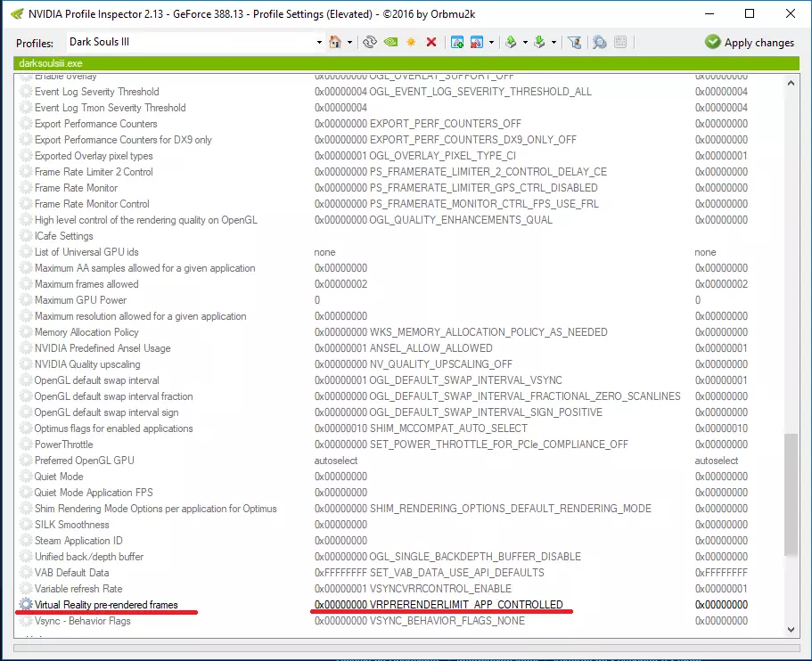Click the OGL_DEFAULT_SWAP_INTERVAL_SIGN_POSITIVE value
This screenshot has width=812, height=661.
[458, 412]
